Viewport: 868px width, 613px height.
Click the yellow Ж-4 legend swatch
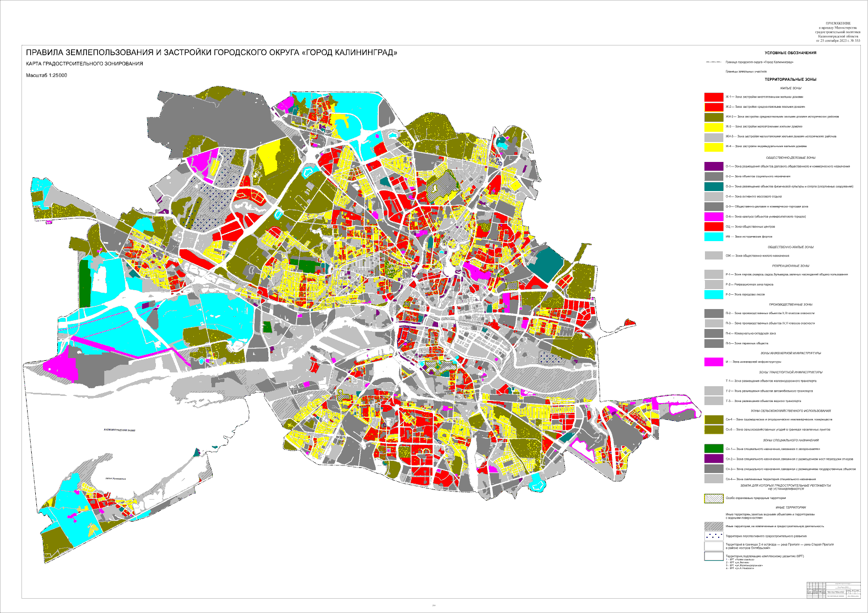714,147
